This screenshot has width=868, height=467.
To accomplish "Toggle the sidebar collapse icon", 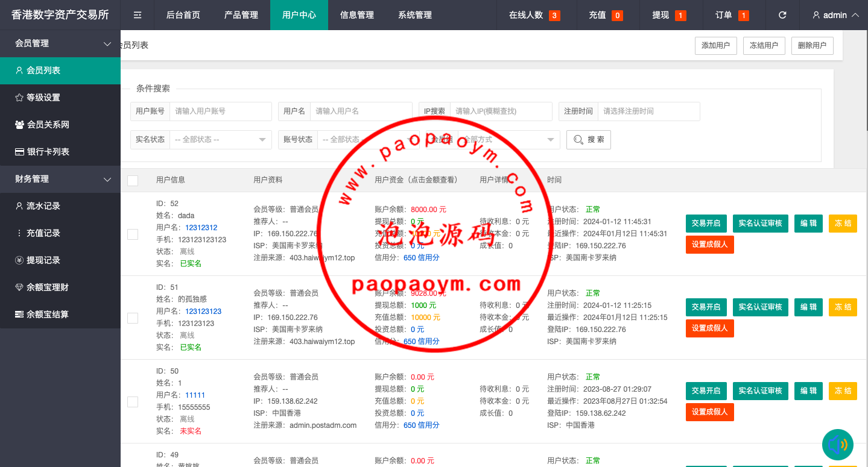I will tap(138, 15).
